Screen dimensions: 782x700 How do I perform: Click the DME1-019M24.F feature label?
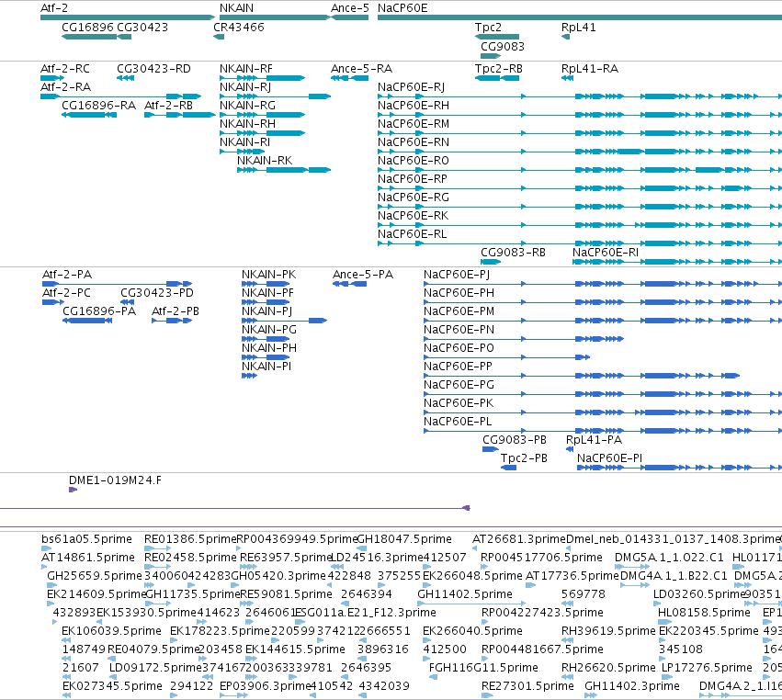click(115, 480)
